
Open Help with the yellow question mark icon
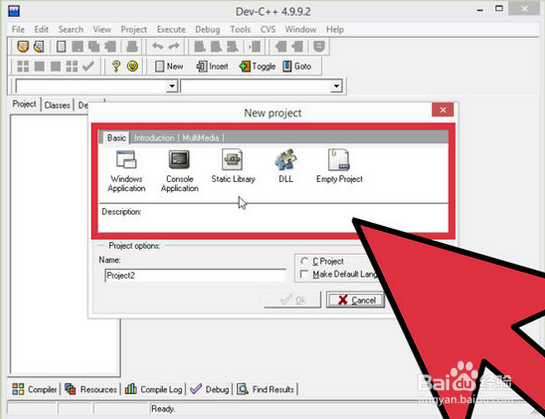click(x=116, y=66)
